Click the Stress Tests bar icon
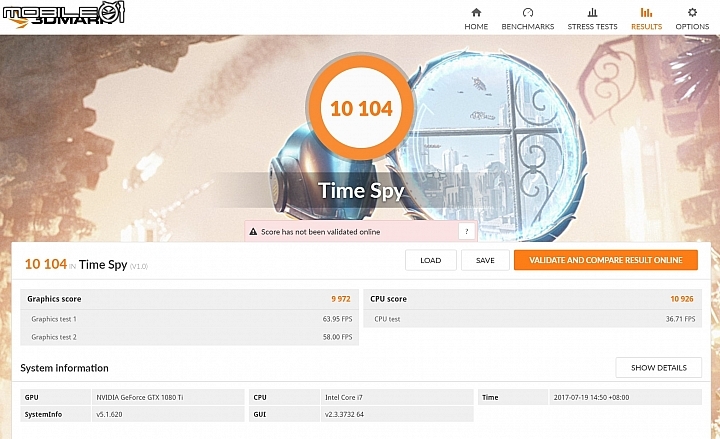 pos(592,12)
